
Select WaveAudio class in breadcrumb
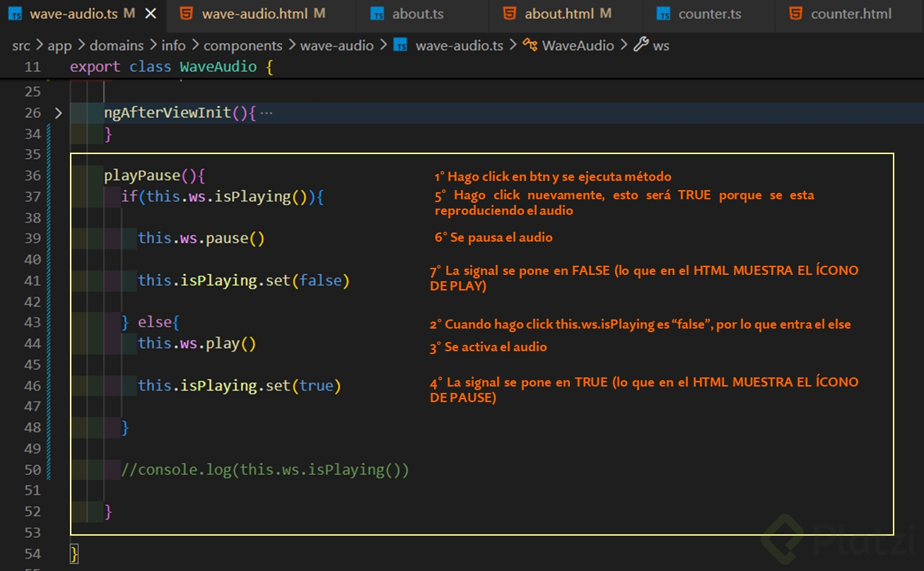578,45
